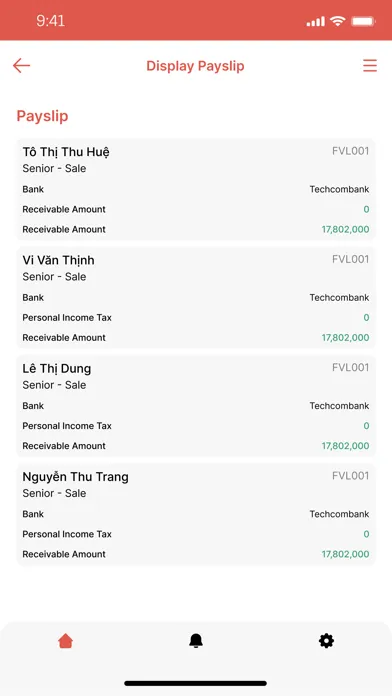This screenshot has height=696, width=392.
Task: Tap Personal Income Tax row for Vi Văn Thịnh
Action: click(196, 317)
